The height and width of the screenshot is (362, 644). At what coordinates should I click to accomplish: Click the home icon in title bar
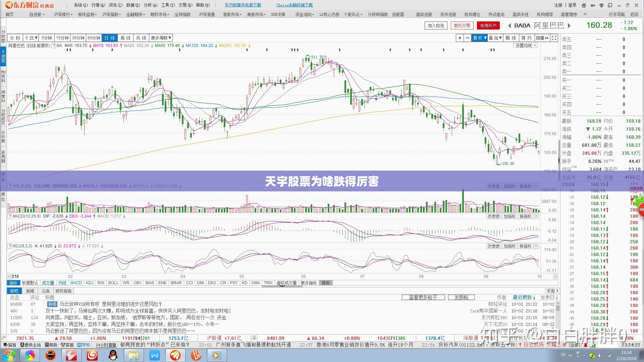pyautogui.click(x=584, y=5)
